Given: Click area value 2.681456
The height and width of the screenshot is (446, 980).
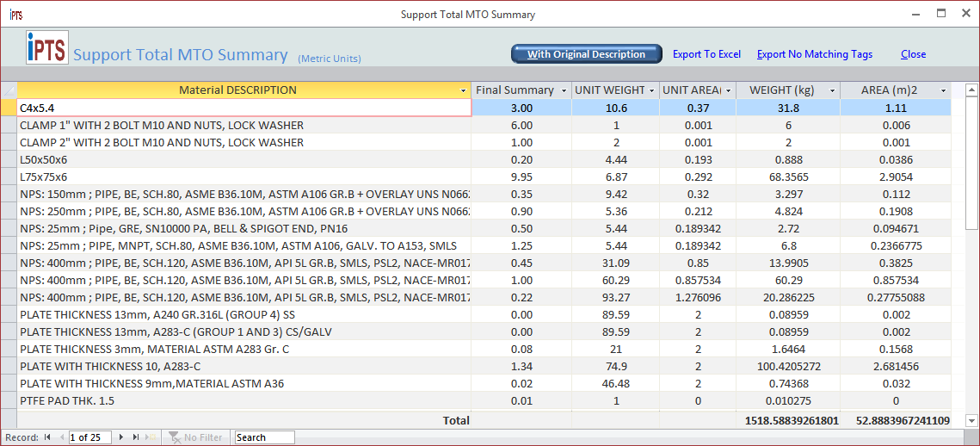Looking at the screenshot, I should click(x=896, y=366).
